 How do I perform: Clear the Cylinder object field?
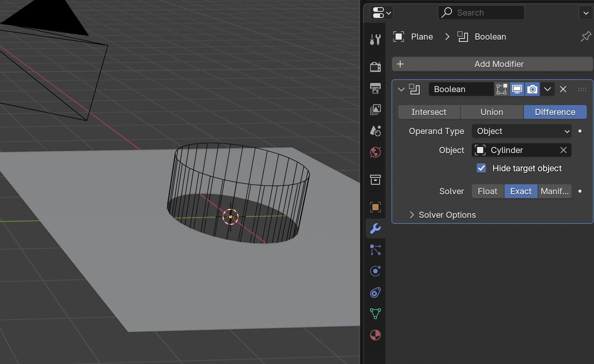click(x=564, y=150)
